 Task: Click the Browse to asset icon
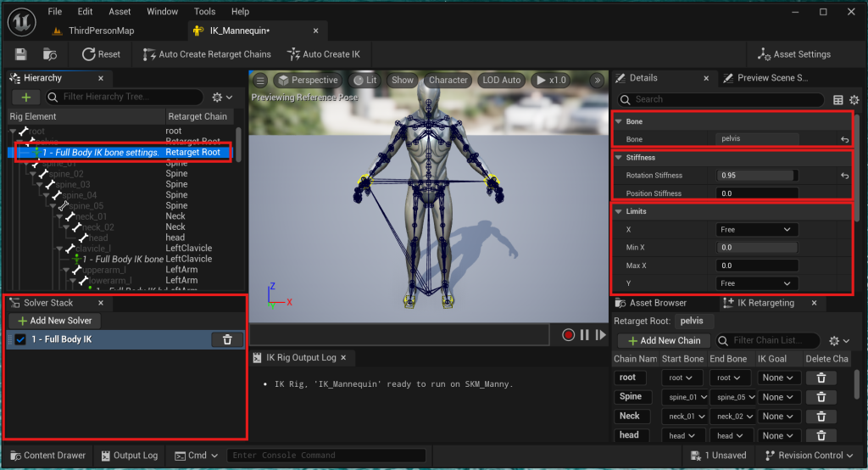coord(50,53)
